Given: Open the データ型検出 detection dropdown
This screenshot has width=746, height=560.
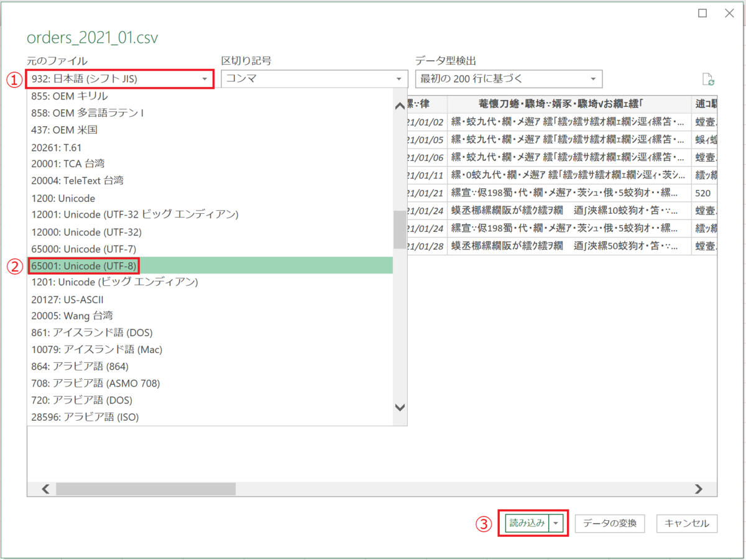Looking at the screenshot, I should pyautogui.click(x=594, y=79).
